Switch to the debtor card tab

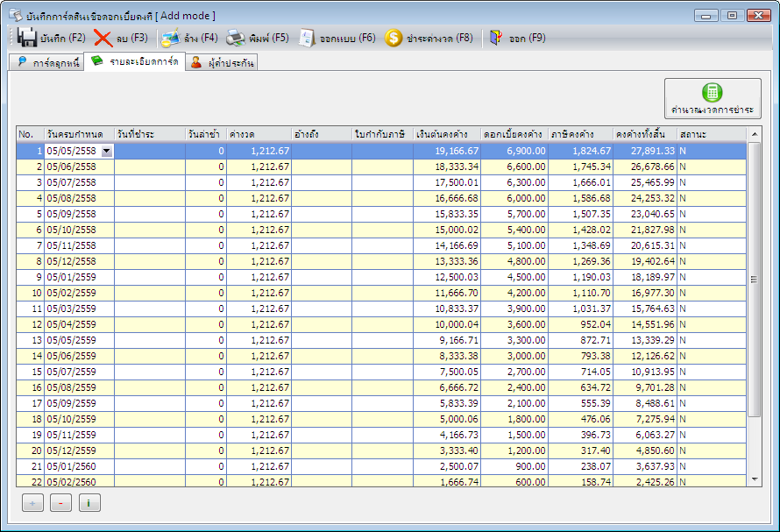click(x=47, y=63)
